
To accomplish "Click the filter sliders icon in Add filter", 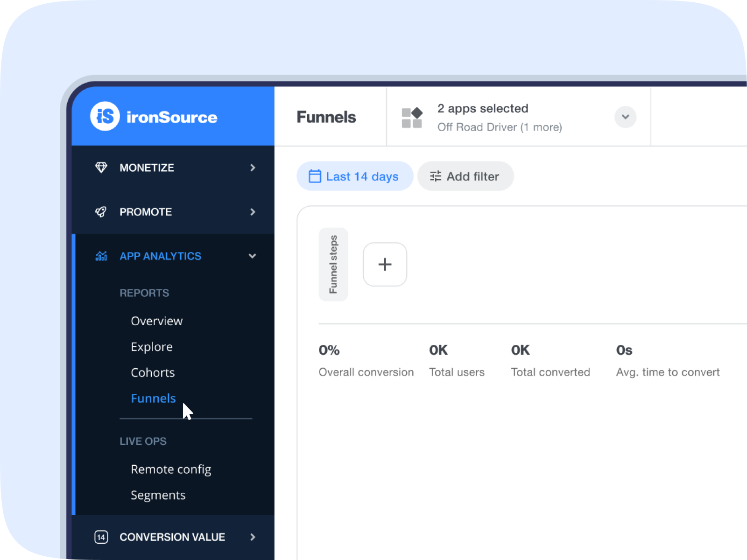I will point(436,176).
